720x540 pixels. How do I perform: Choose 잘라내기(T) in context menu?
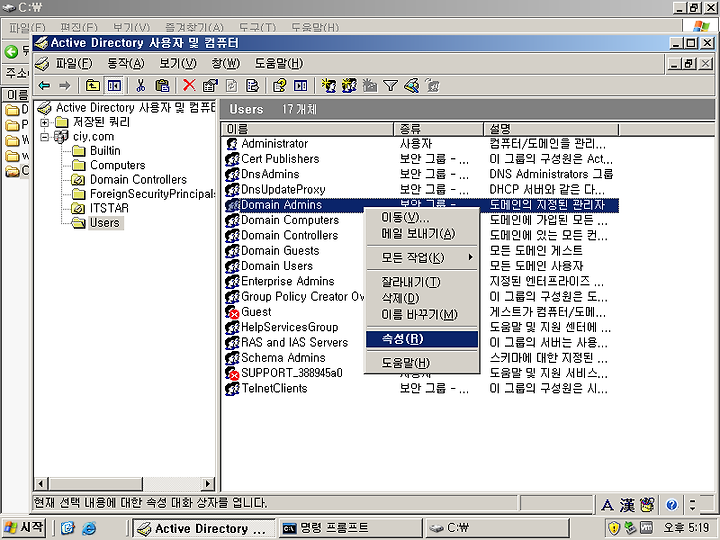pyautogui.click(x=422, y=281)
